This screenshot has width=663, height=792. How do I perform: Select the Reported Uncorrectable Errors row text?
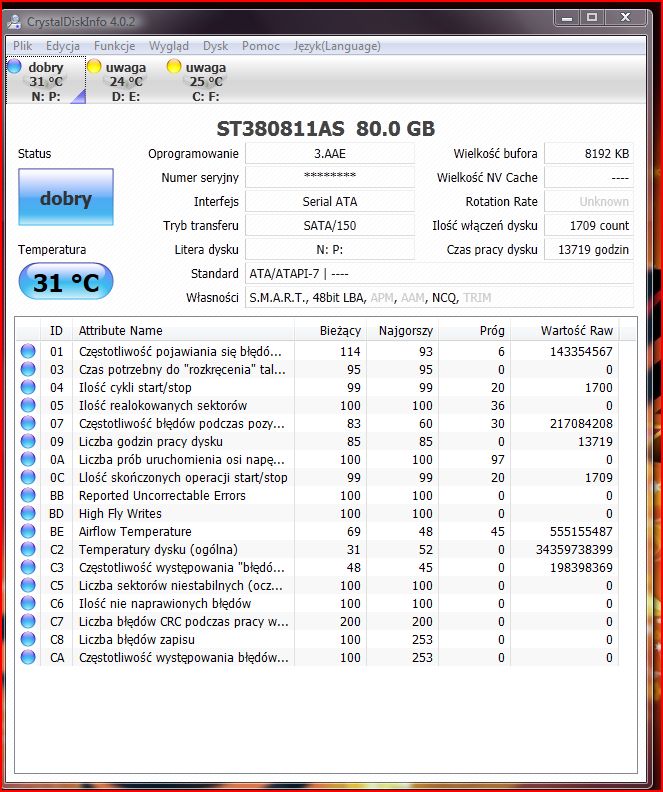(162, 496)
